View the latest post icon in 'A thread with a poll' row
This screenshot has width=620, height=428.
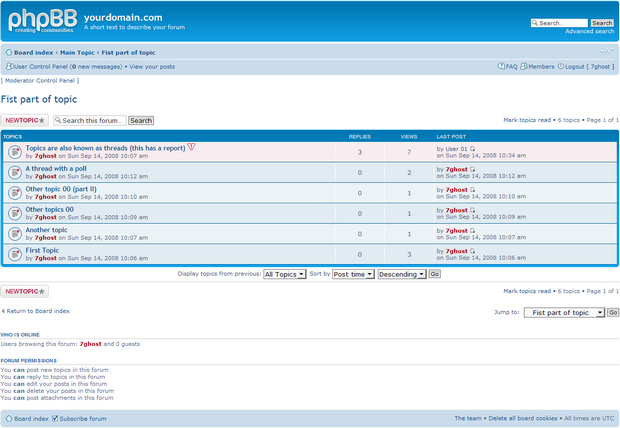[x=473, y=169]
